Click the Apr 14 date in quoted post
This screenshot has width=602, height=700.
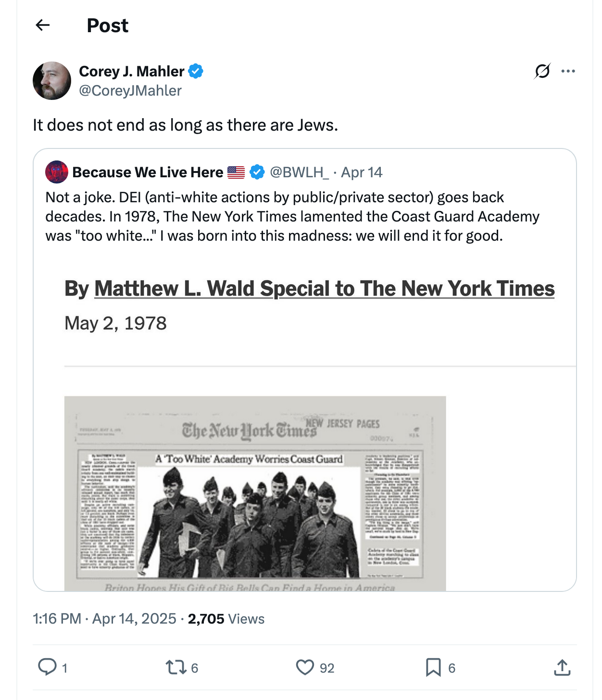click(x=362, y=172)
